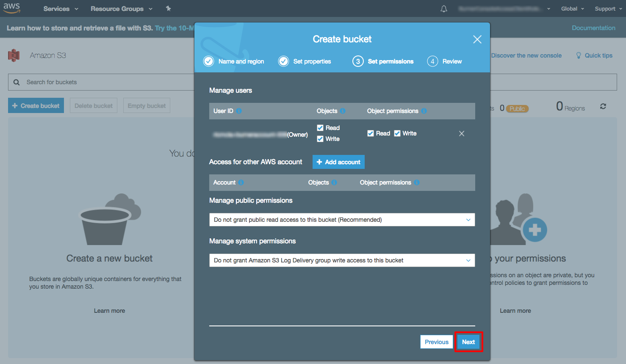Click the Quick tips lightbulb icon
This screenshot has height=364, width=626.
point(579,55)
